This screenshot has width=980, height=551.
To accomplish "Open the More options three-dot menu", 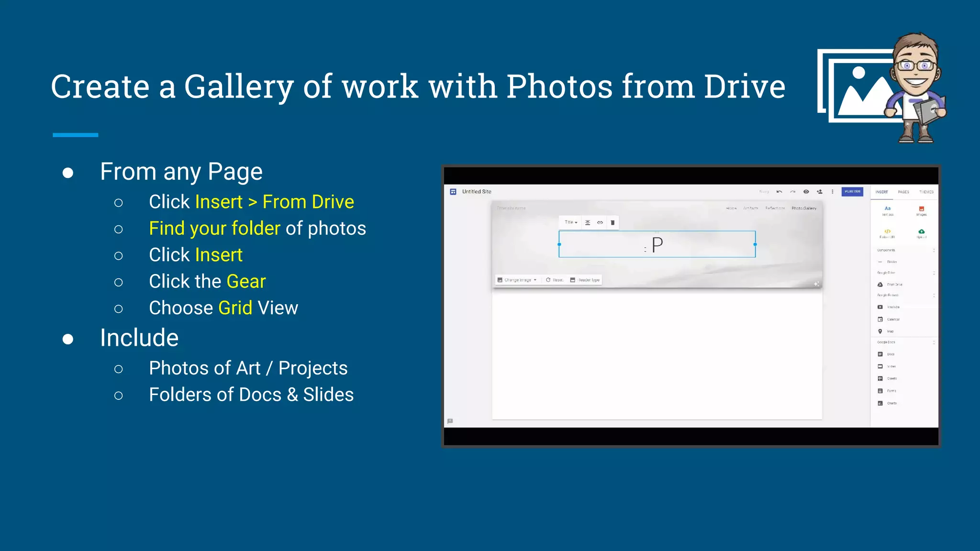I will coord(832,192).
